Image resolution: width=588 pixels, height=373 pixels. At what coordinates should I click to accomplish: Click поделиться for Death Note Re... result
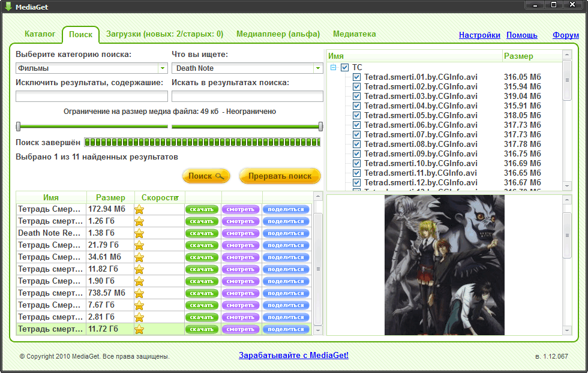(286, 233)
